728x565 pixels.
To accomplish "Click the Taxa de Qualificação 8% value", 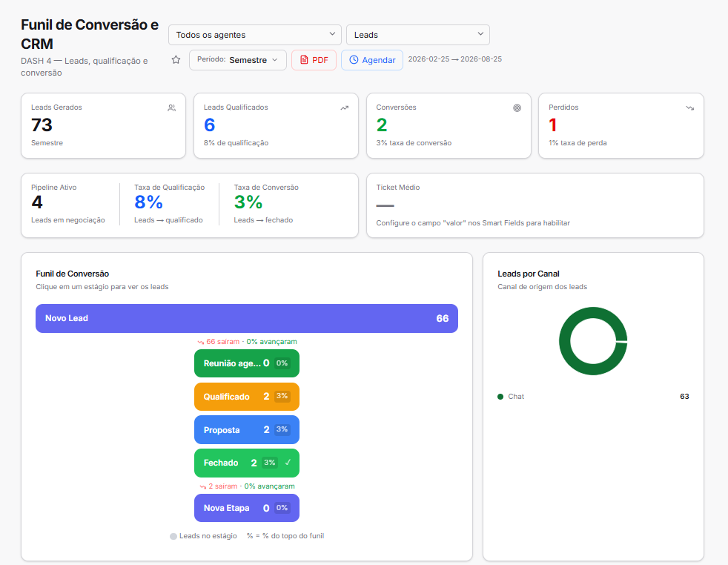I will pos(148,202).
